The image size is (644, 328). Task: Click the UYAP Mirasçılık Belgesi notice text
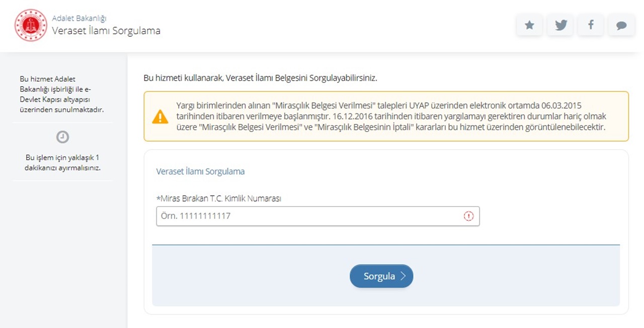(390, 116)
